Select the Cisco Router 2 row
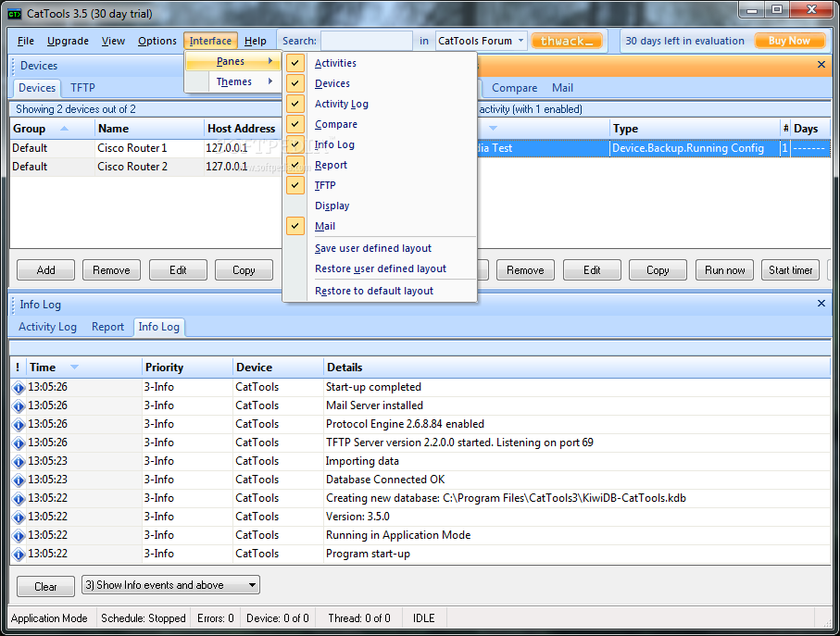The height and width of the screenshot is (636, 840). point(144,167)
